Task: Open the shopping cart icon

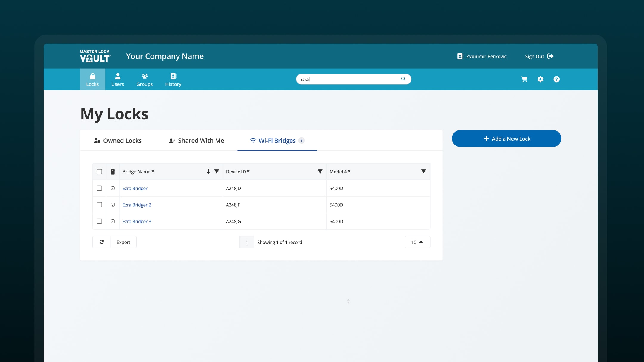Action: pos(524,79)
